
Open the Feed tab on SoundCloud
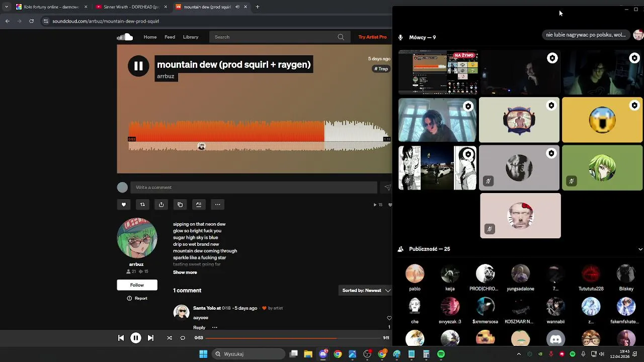[170, 37]
